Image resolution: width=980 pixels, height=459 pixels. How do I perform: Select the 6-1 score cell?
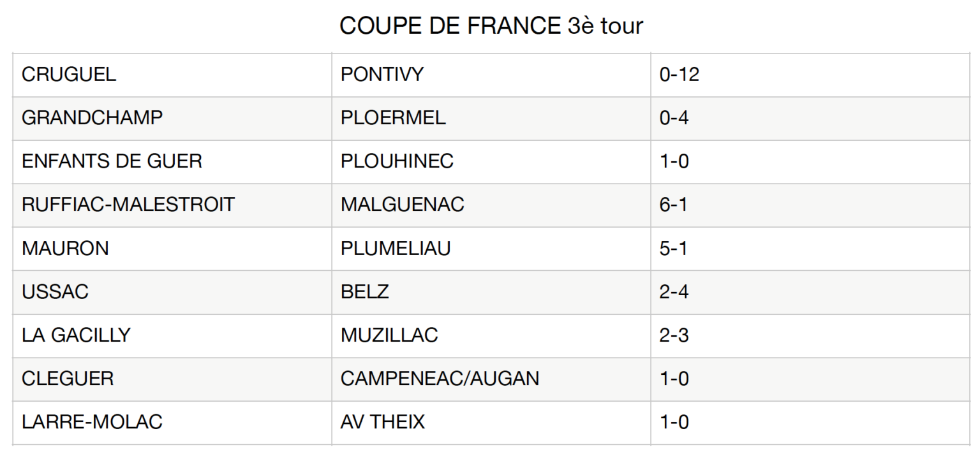pyautogui.click(x=673, y=205)
